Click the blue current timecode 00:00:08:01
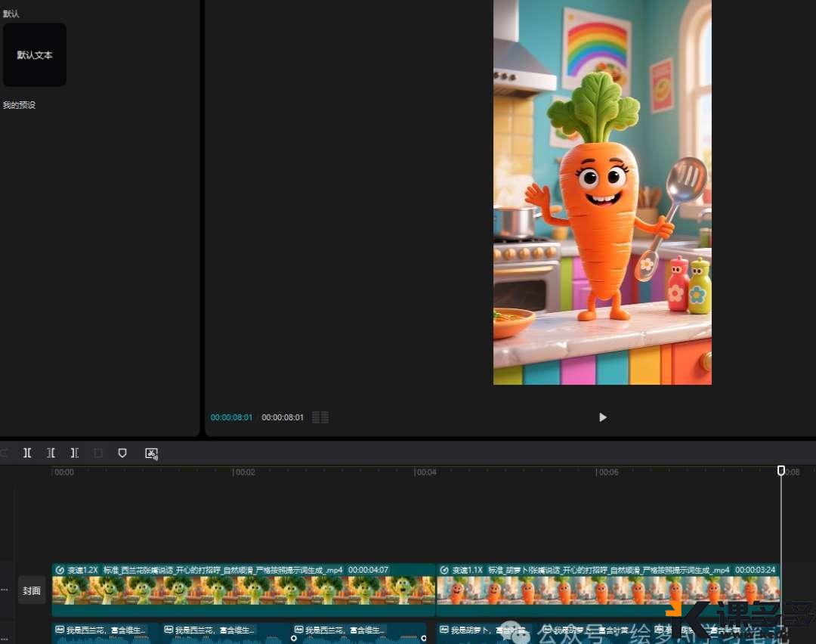 pyautogui.click(x=232, y=417)
